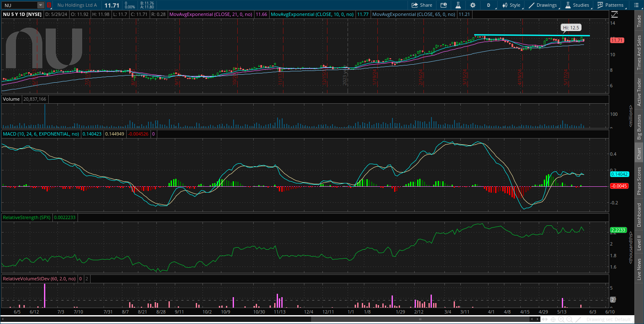Viewport: 644px width, 324px height.
Task: Open the news calendar toolbar icon
Action: coord(444,5)
